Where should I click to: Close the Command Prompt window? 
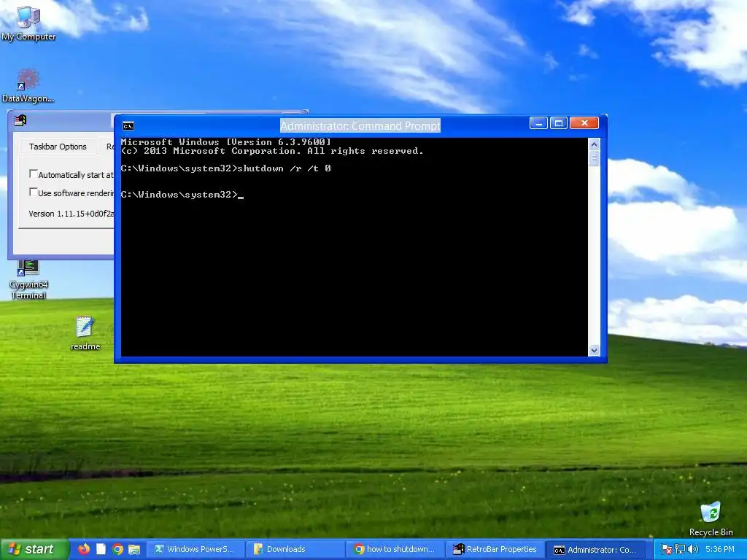[x=584, y=123]
